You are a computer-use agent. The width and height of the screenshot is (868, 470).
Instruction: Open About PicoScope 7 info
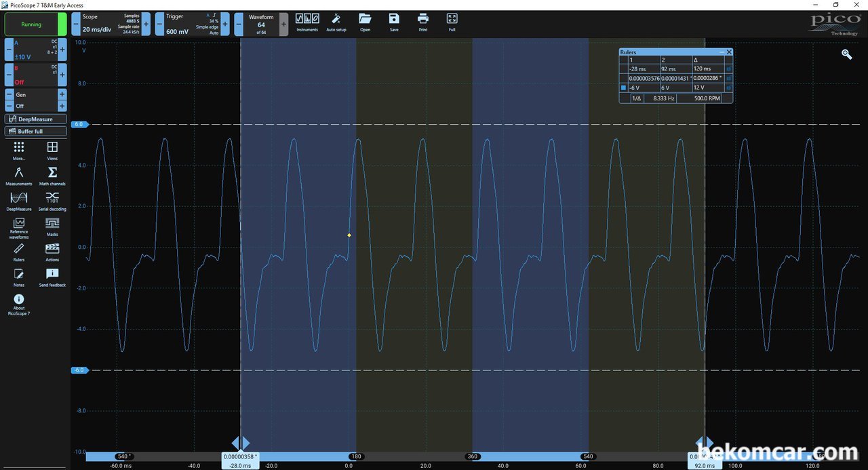point(19,305)
